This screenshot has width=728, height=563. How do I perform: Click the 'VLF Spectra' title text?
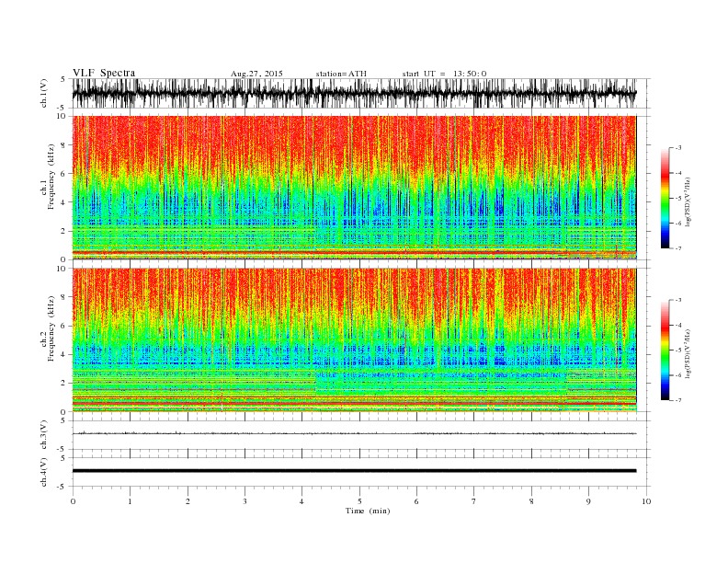(x=104, y=73)
